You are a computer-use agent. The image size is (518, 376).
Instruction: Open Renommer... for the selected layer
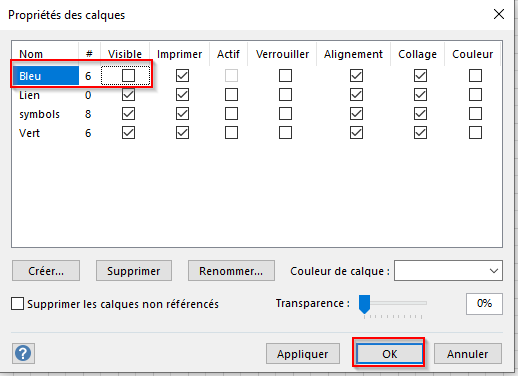pos(231,271)
